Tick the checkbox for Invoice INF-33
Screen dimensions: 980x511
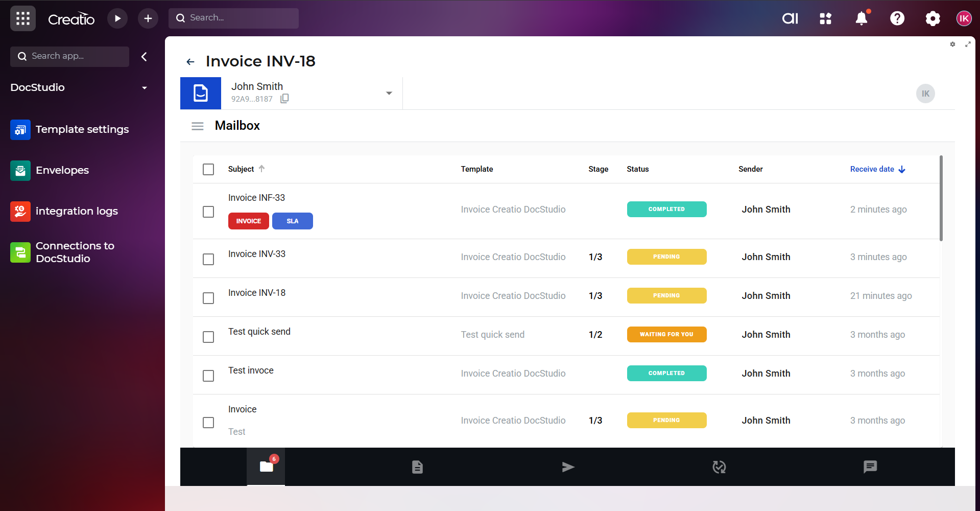[208, 212]
